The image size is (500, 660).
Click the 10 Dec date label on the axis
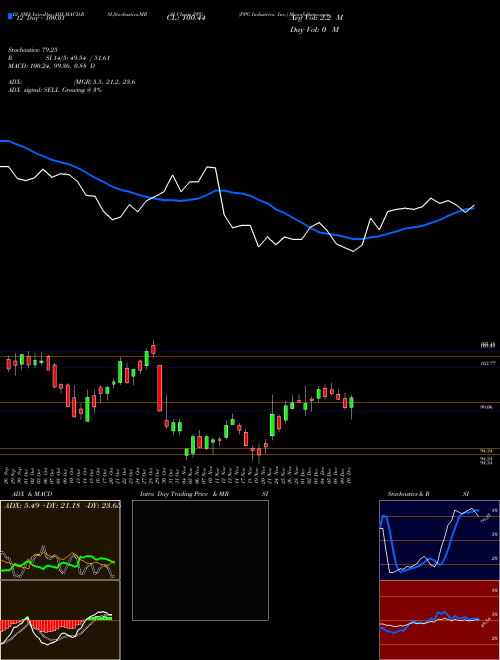coord(350,474)
